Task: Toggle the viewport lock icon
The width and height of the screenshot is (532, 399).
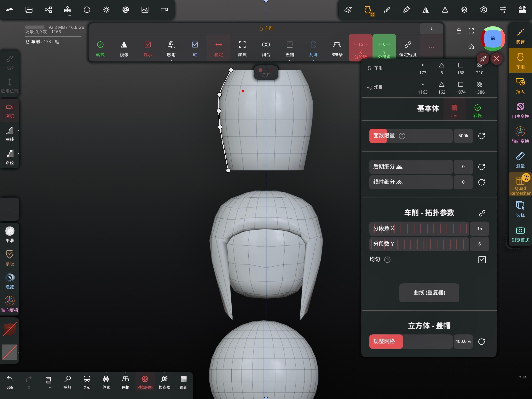Action: coord(459,31)
